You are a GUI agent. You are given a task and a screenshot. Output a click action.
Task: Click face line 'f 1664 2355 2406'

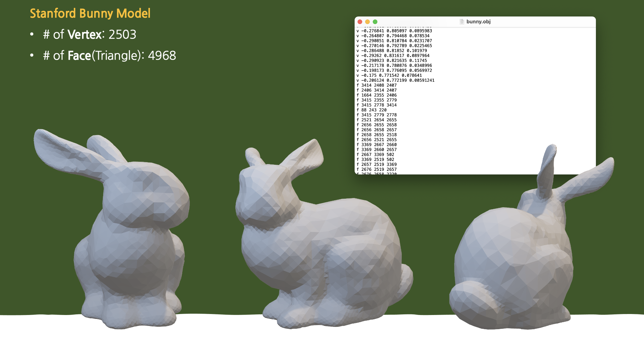377,95
